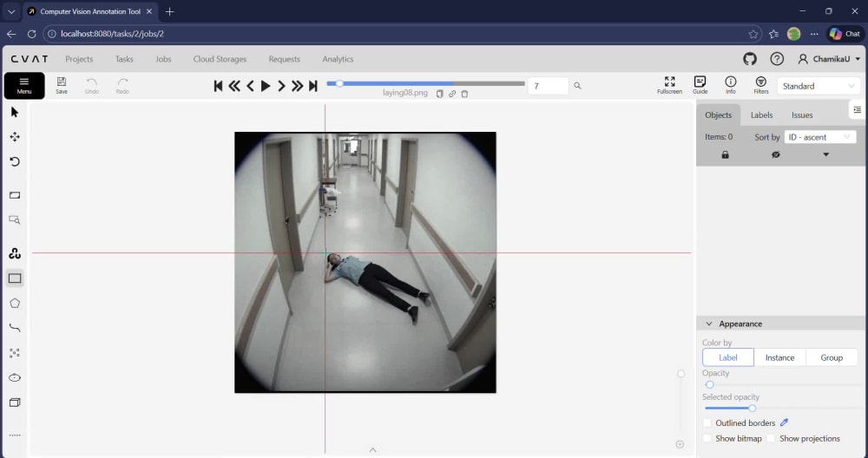
Task: Go to the first frame
Action: click(218, 86)
